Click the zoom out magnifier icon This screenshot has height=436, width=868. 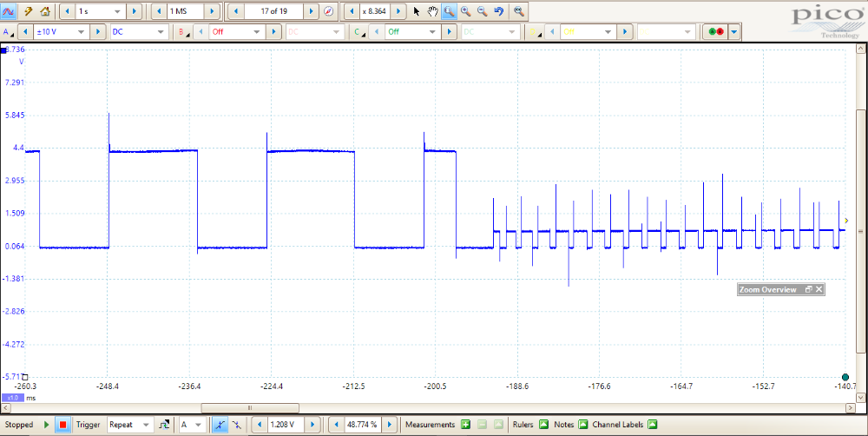(482, 11)
